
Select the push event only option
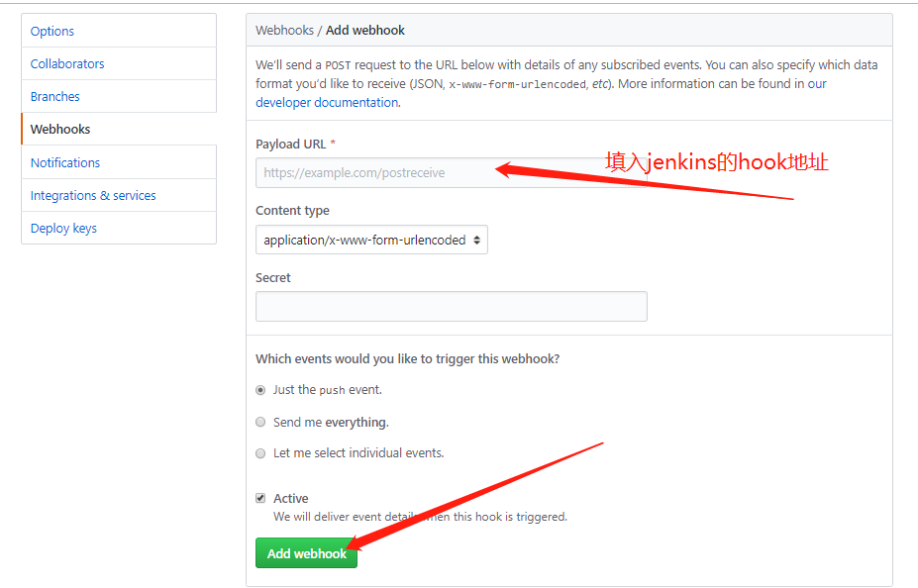260,389
